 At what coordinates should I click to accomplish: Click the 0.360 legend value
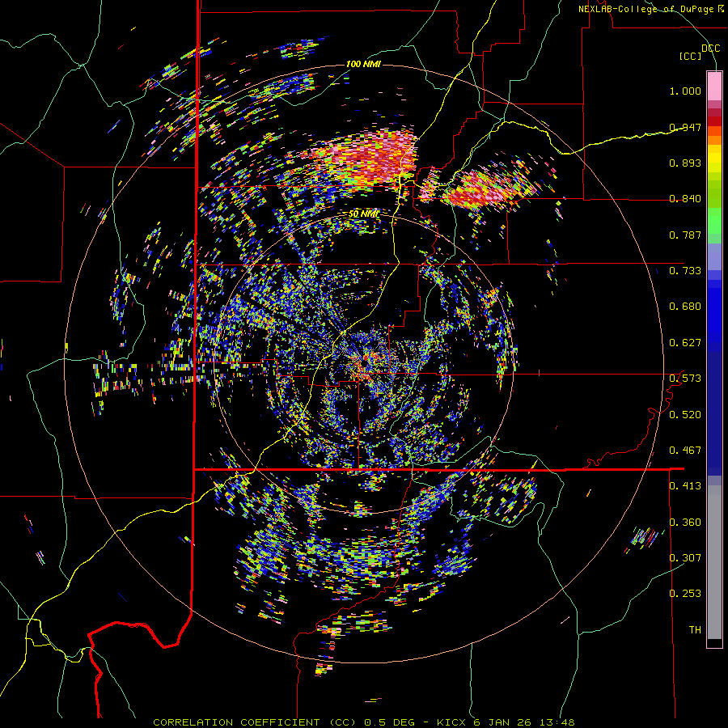[x=685, y=523]
